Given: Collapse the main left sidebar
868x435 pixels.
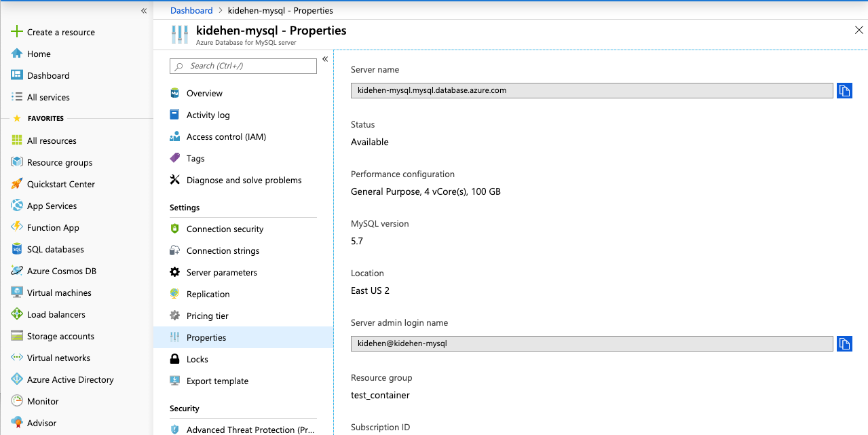Looking at the screenshot, I should tap(143, 11).
